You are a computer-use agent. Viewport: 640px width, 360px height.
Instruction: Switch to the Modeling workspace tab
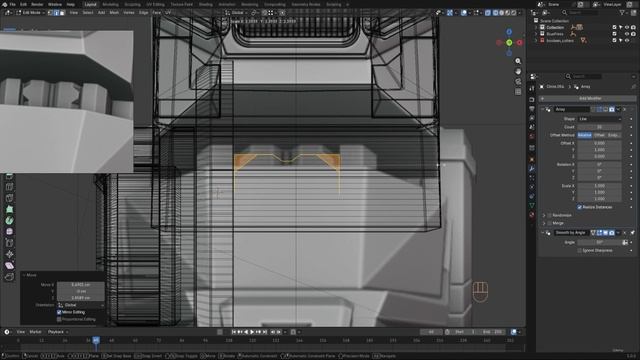coord(110,4)
